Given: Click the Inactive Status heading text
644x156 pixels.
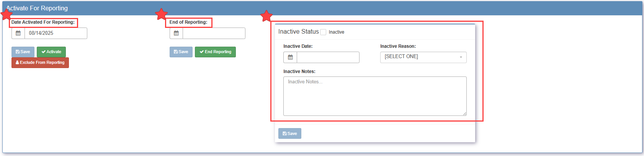Looking at the screenshot, I should click(x=299, y=32).
